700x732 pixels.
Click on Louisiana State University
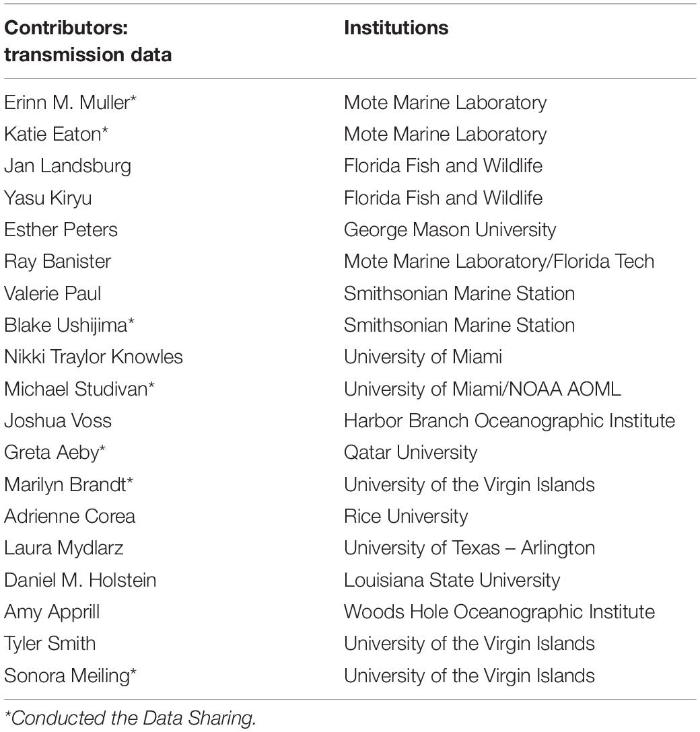tap(452, 580)
